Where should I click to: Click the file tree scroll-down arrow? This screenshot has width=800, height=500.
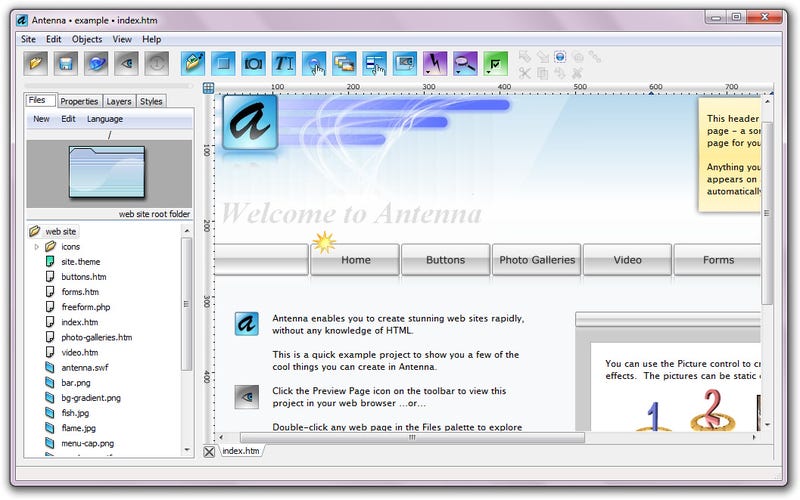coord(187,450)
